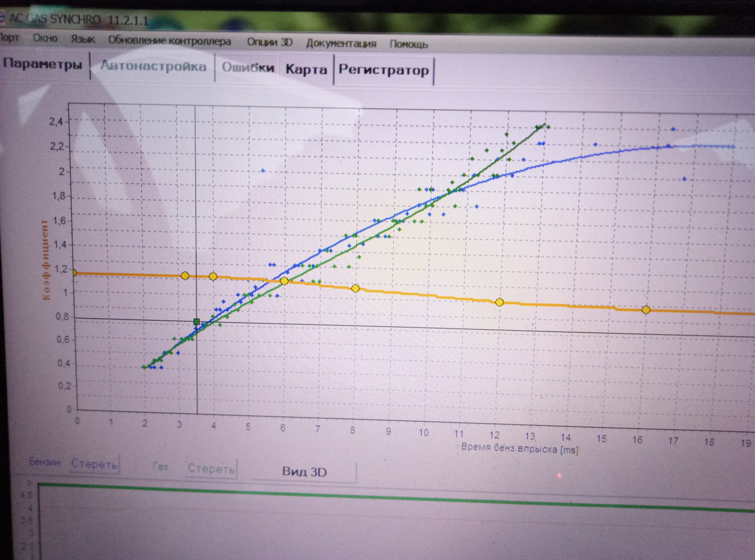Select yellow multiplier point near 12 ms
The image size is (755, 560).
(499, 302)
